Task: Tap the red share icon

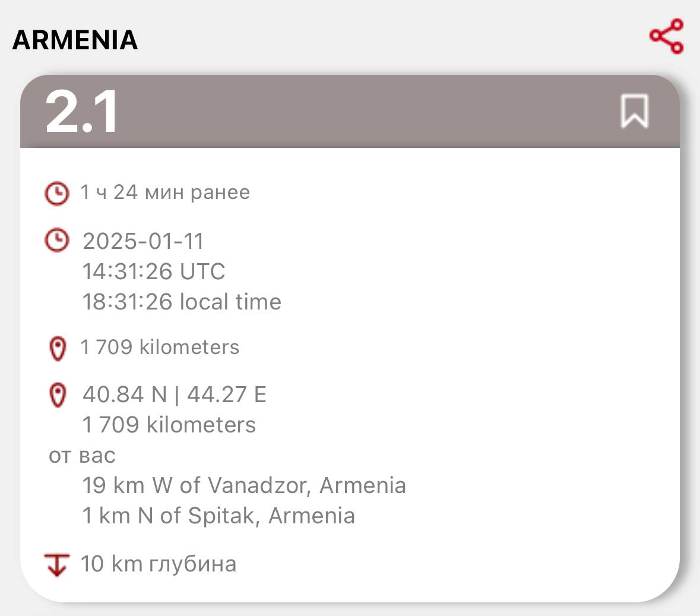Action: (x=666, y=36)
